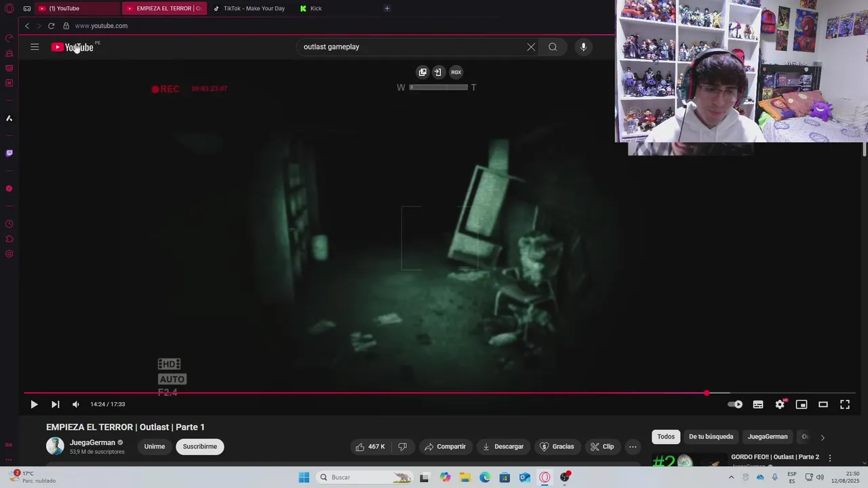The width and height of the screenshot is (868, 488).
Task: Open options for GORDO FEO video
Action: coord(829,458)
